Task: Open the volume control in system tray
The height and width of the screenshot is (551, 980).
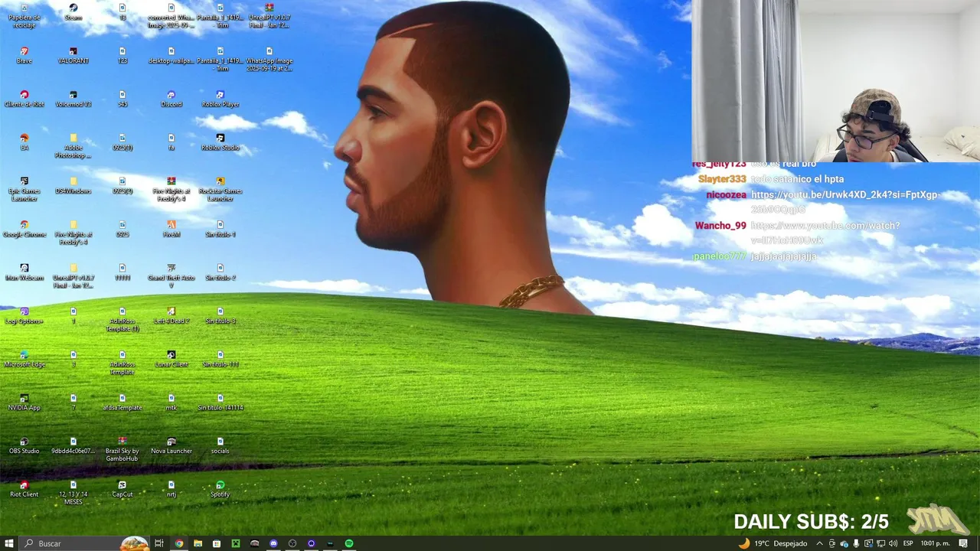Action: point(892,543)
